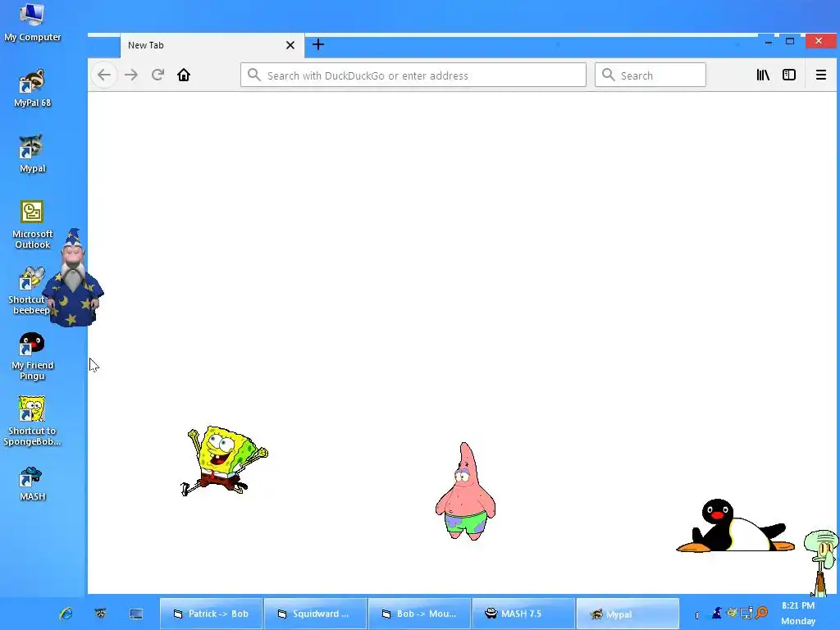Maximize the Mypal browser window

coord(790,41)
